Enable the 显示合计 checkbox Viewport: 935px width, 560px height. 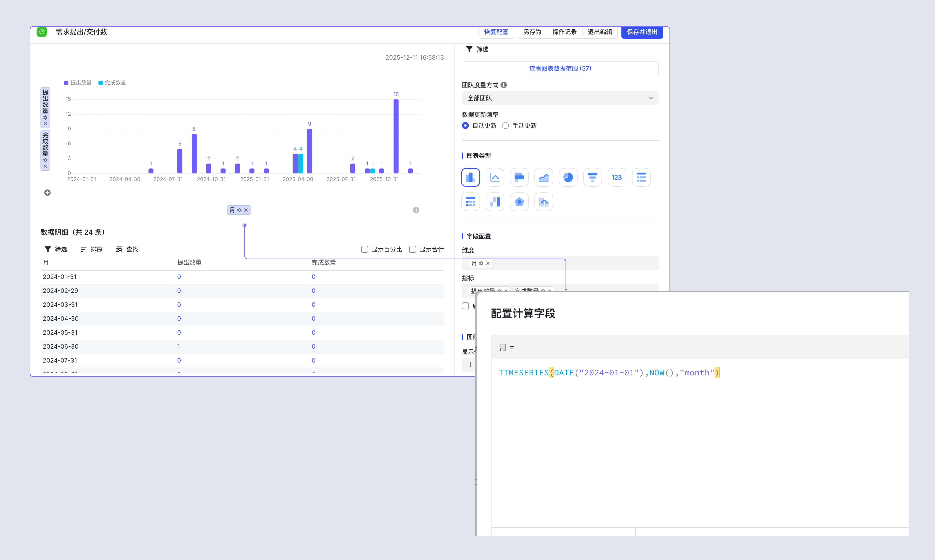412,249
